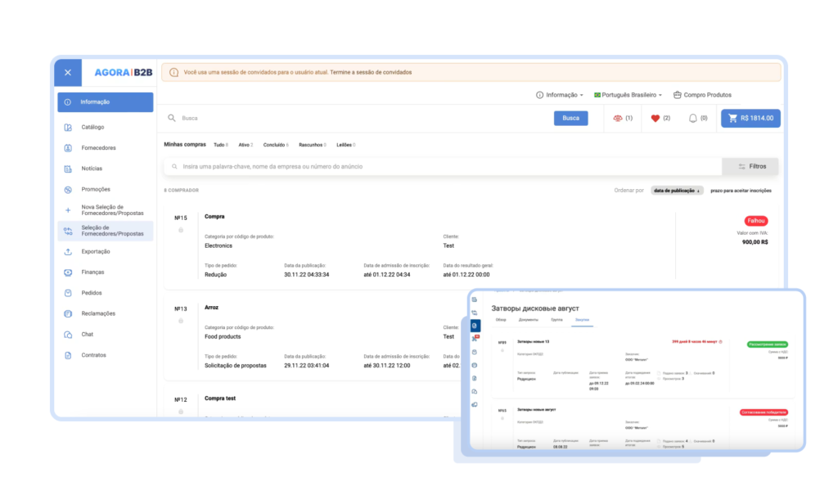Open the Contratos document icon
838x504 pixels.
tap(68, 355)
